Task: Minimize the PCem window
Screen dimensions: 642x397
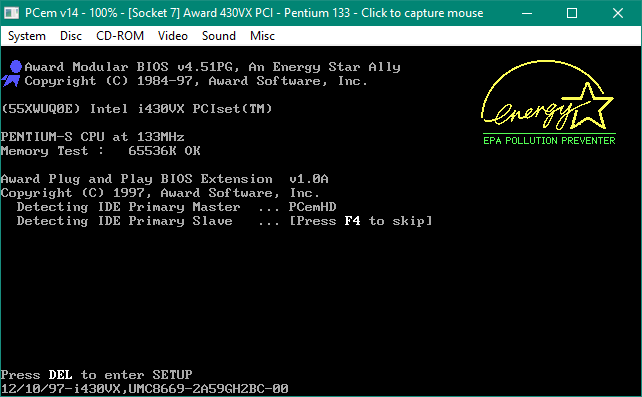Action: [x=527, y=13]
